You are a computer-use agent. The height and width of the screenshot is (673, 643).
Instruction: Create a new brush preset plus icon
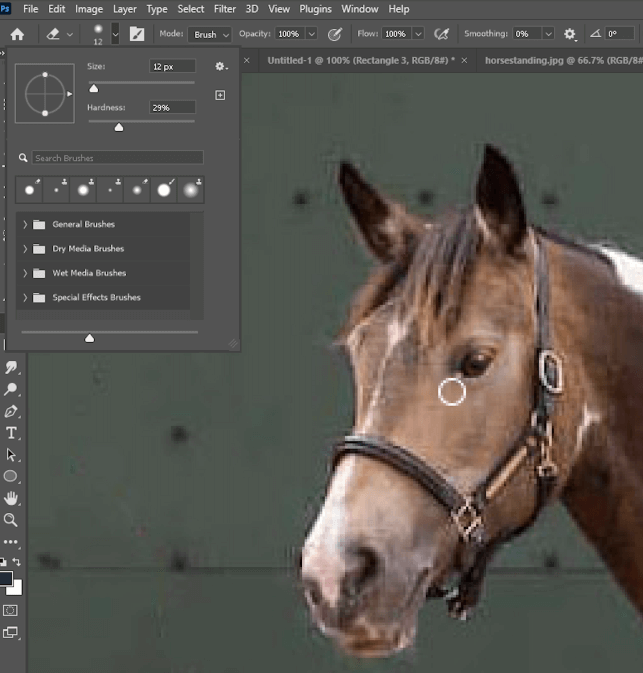220,95
